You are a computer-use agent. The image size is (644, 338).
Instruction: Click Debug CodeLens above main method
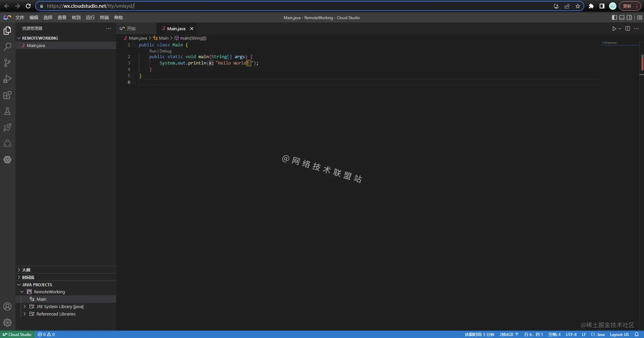click(166, 51)
